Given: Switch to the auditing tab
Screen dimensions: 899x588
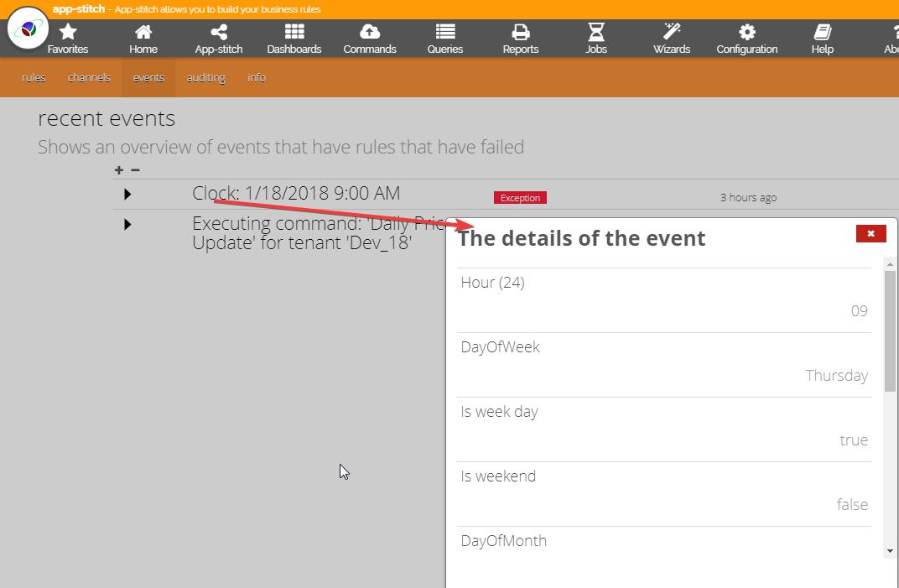Looking at the screenshot, I should click(x=205, y=78).
